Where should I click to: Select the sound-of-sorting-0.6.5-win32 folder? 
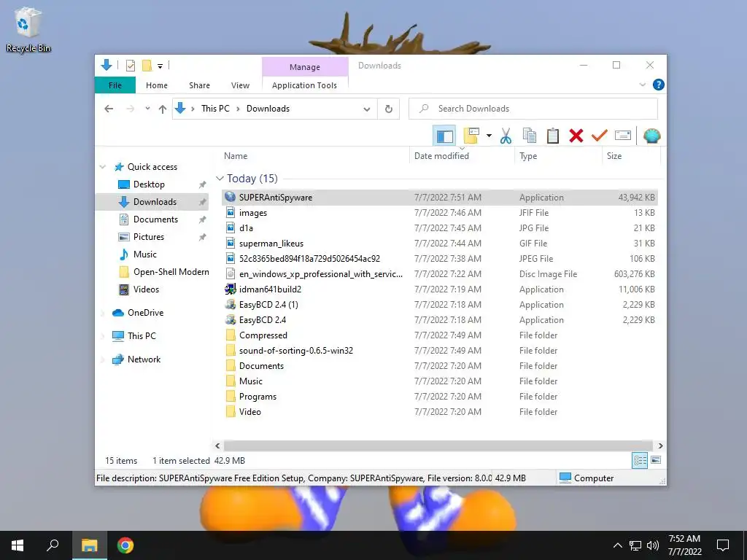[439, 351]
